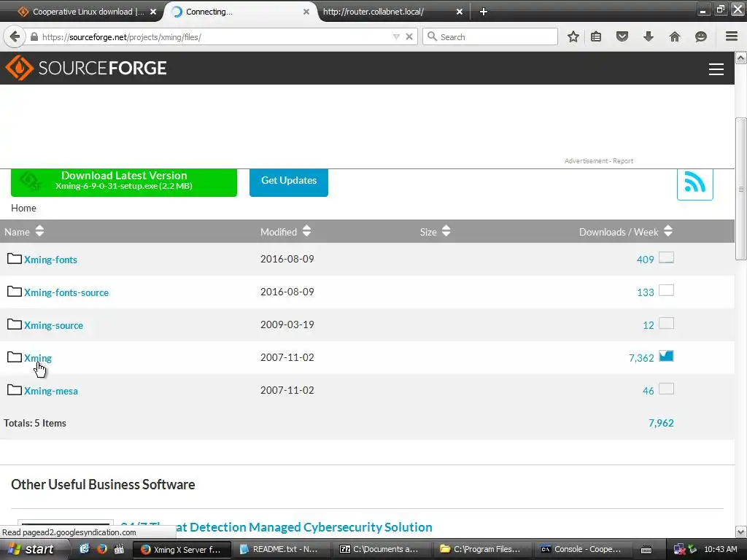Viewport: 747px width, 560px height.
Task: Stop page loading with the X button
Action: coord(409,36)
